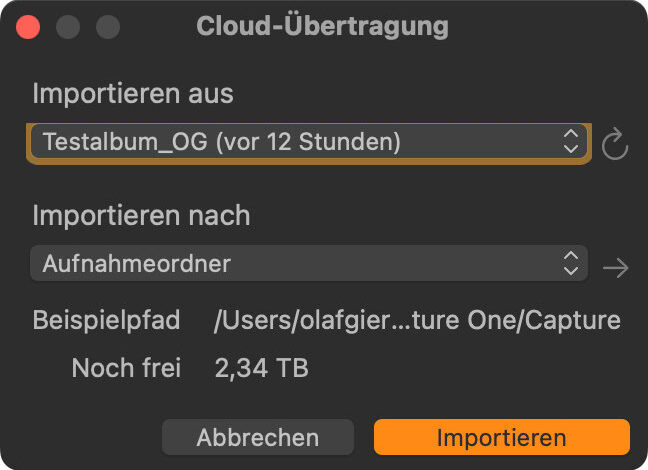Click the Noch frei label
This screenshot has height=470, width=648.
click(x=126, y=368)
